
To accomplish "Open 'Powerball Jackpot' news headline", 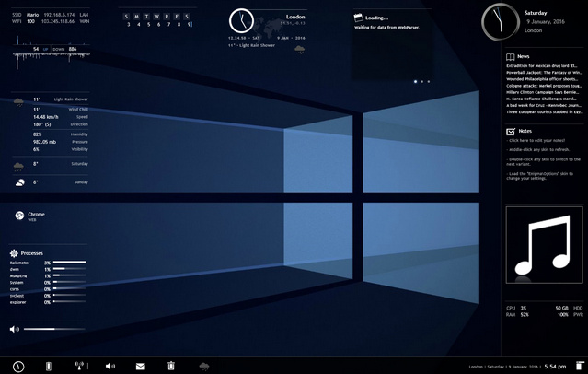I will point(543,73).
